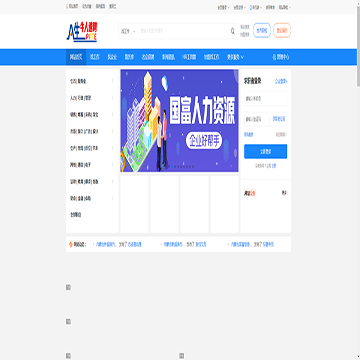
Task: Open the 网站导航 dropdown in top bar
Action: 285,7
